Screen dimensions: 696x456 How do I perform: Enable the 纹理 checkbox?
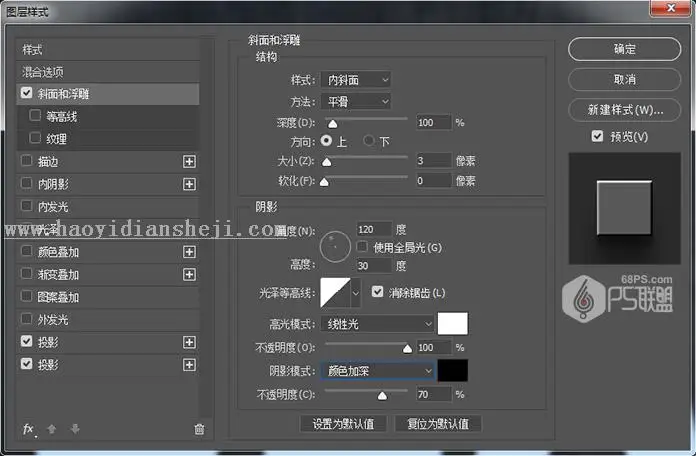(35, 138)
